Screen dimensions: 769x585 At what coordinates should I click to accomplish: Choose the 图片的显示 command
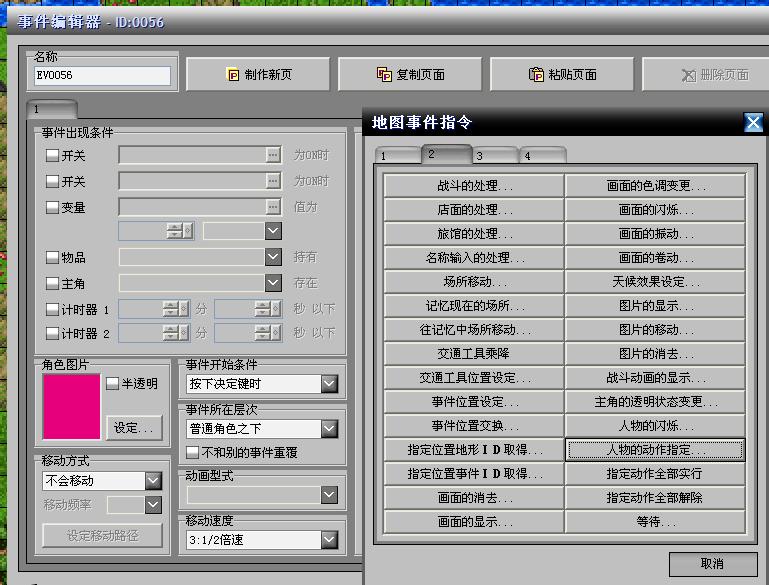click(655, 306)
